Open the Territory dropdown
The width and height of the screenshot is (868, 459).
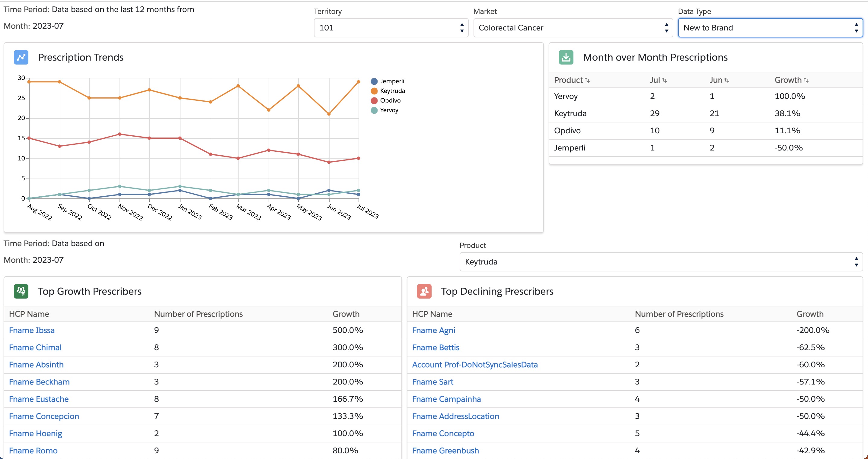(x=390, y=28)
